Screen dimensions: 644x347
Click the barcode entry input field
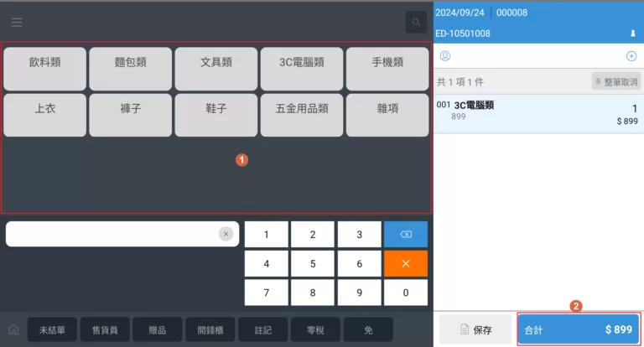pos(113,234)
